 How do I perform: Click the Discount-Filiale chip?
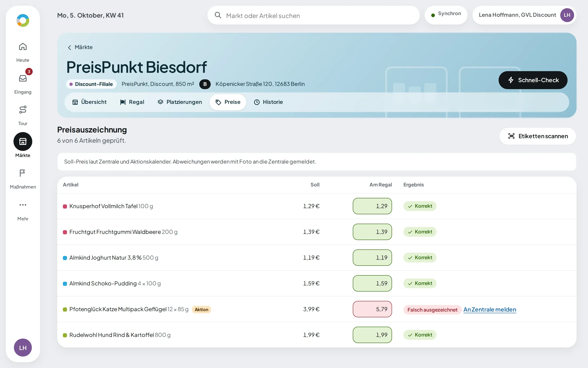pyautogui.click(x=91, y=84)
